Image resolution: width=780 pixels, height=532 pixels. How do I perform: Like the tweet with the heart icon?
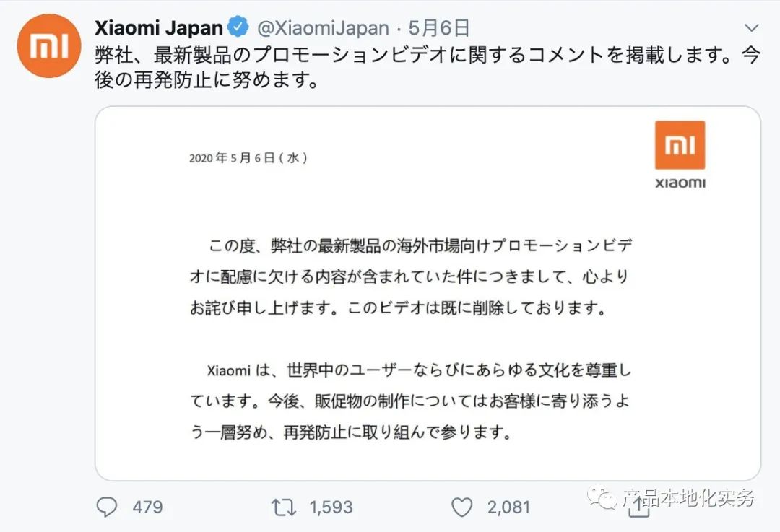coord(461,507)
